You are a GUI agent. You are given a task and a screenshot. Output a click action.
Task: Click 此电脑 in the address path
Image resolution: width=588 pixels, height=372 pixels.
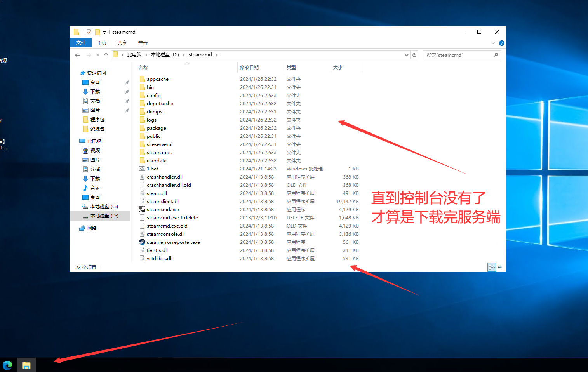coord(134,55)
